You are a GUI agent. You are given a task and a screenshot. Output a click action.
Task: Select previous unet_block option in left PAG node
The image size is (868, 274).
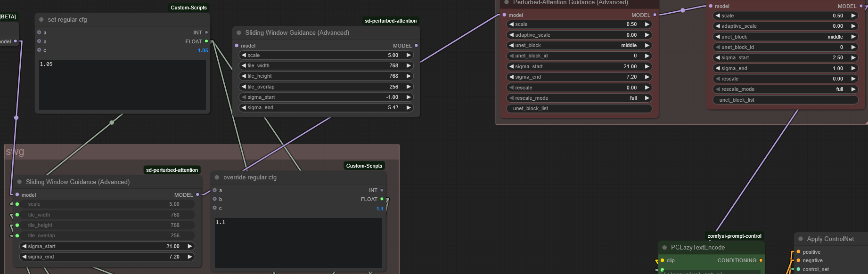click(511, 45)
